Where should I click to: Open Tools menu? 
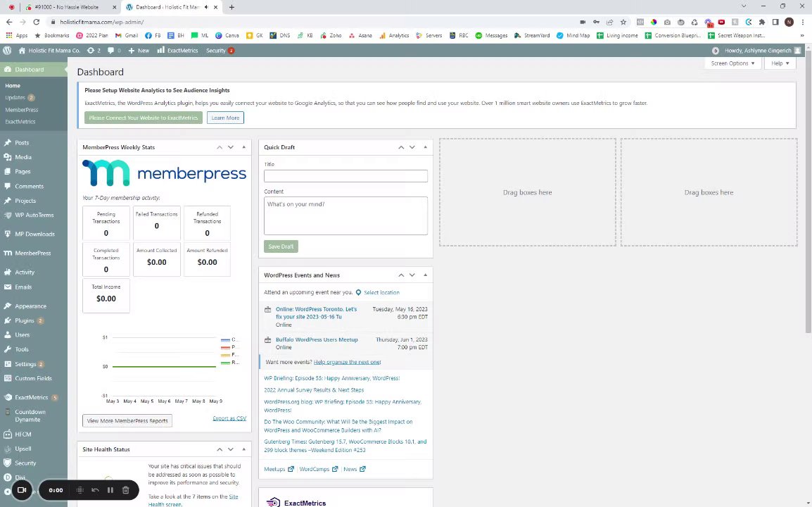click(x=22, y=349)
